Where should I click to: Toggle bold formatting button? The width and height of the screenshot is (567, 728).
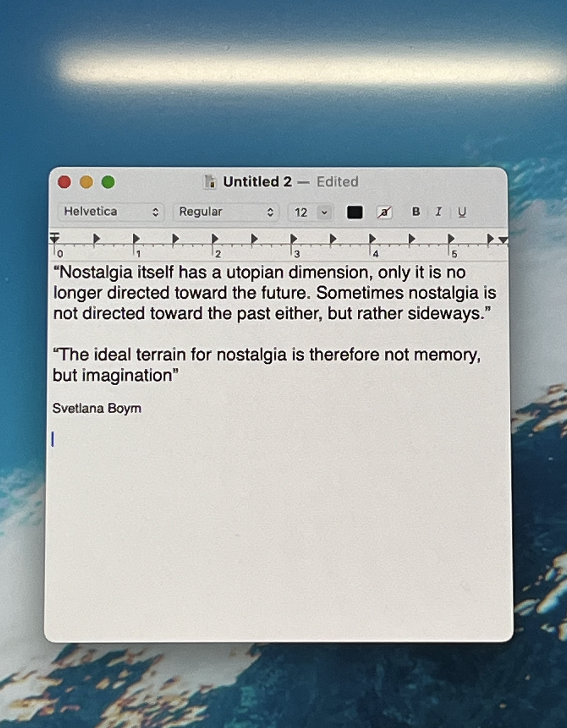(416, 212)
